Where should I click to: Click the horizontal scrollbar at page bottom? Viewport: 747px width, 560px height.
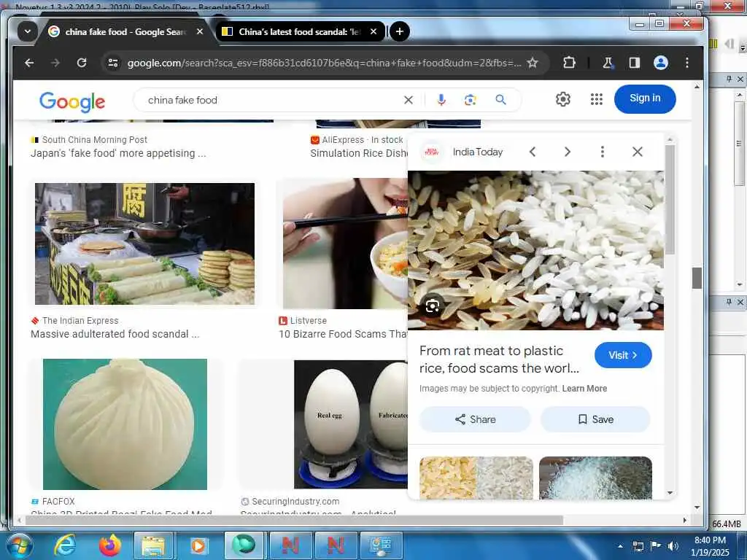point(295,520)
